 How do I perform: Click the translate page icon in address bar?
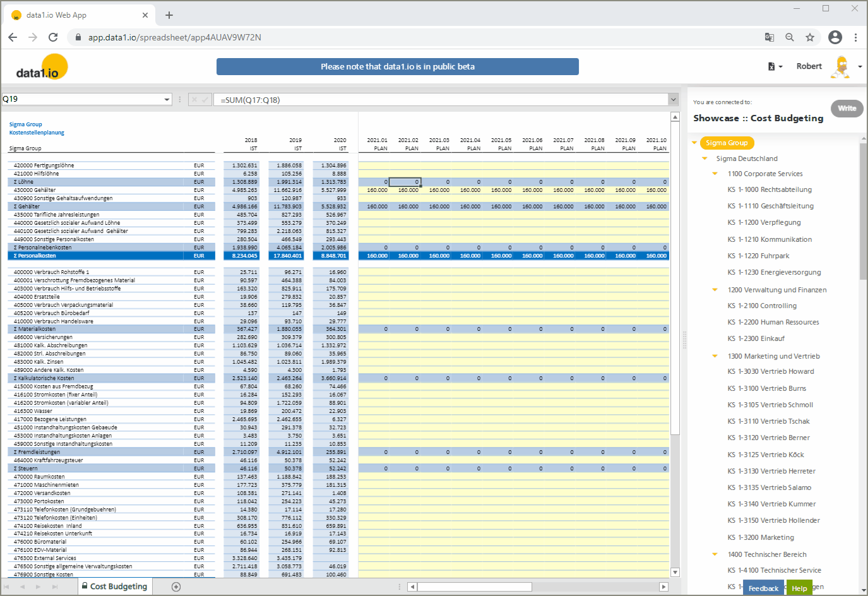point(770,37)
